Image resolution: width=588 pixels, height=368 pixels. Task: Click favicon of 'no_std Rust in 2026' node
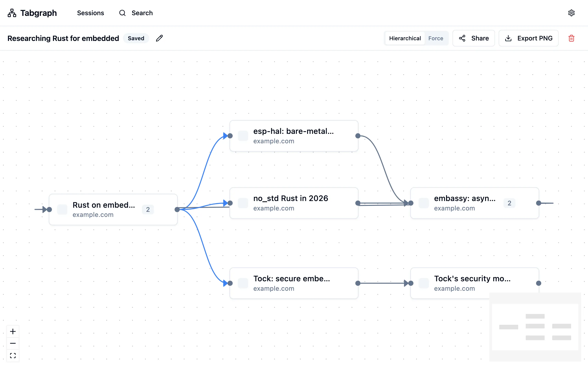pos(243,203)
